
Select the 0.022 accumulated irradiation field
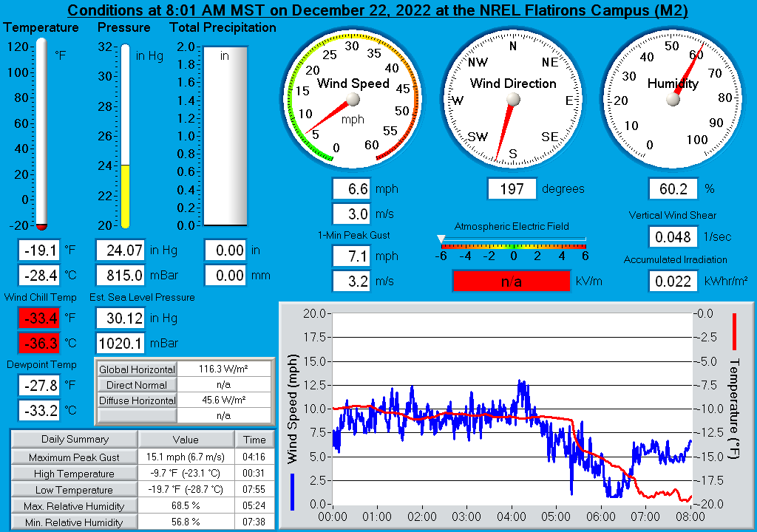pos(673,281)
